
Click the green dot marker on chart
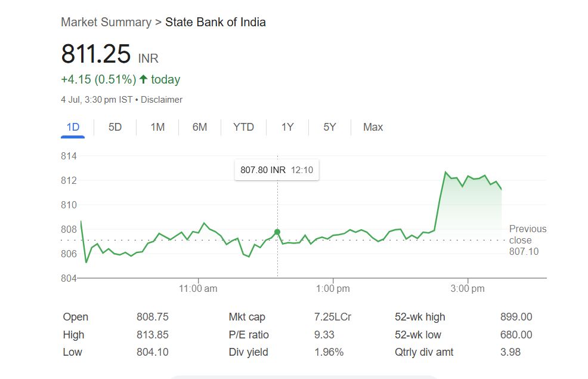(277, 232)
